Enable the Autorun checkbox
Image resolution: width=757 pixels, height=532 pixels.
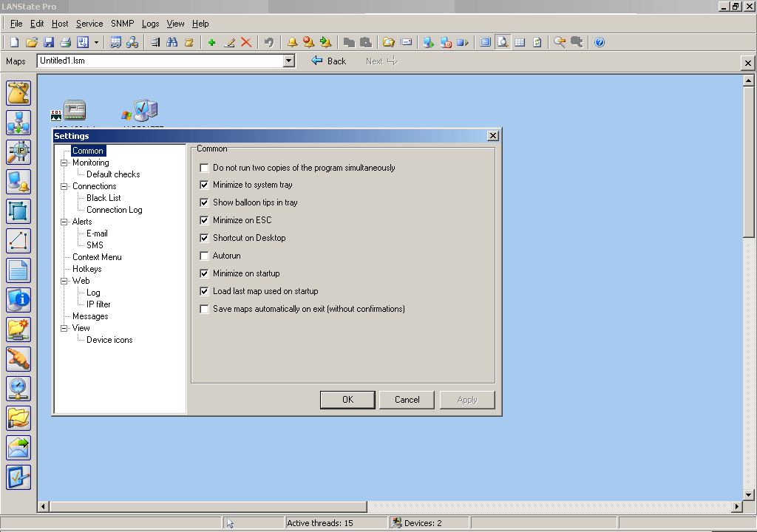click(204, 256)
